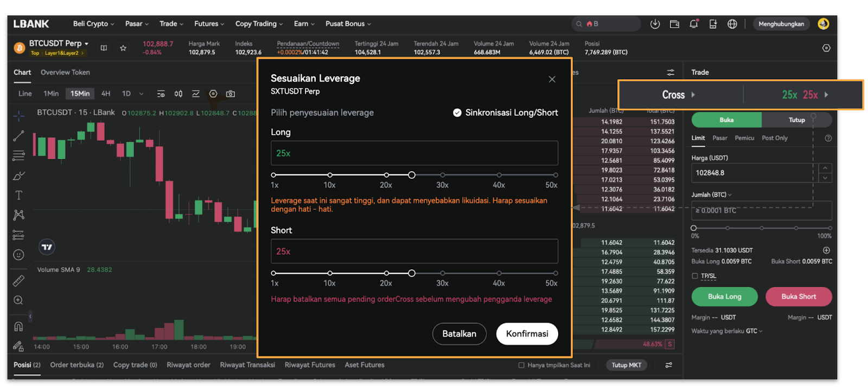Set Long leverage slider to 50x
This screenshot has height=390, width=868.
coord(556,175)
